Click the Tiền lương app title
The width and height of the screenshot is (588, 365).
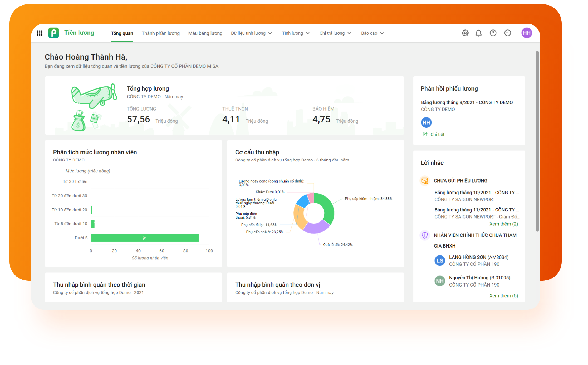click(79, 33)
